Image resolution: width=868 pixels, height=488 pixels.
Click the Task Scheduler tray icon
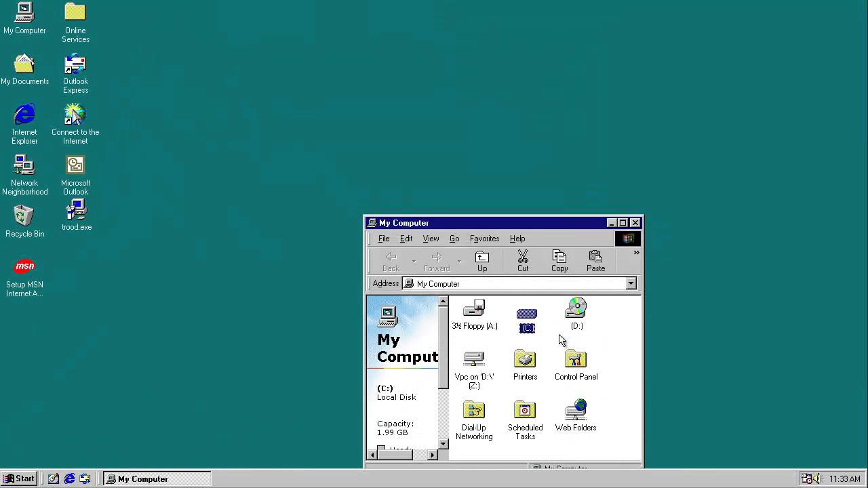point(806,479)
